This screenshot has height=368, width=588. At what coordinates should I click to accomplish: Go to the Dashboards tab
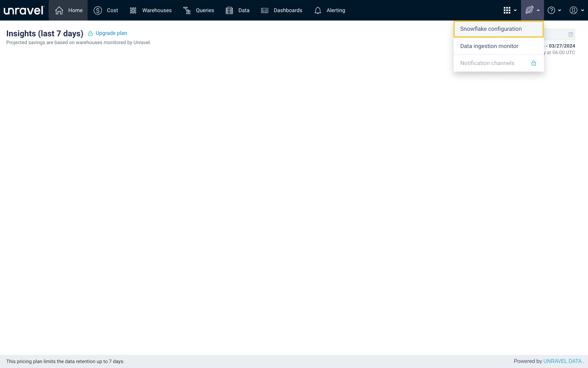288,10
